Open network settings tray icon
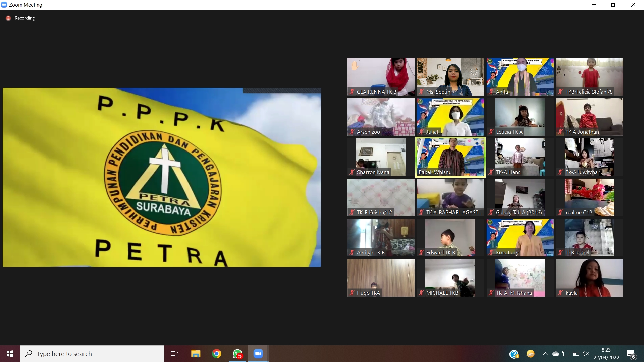 click(566, 354)
